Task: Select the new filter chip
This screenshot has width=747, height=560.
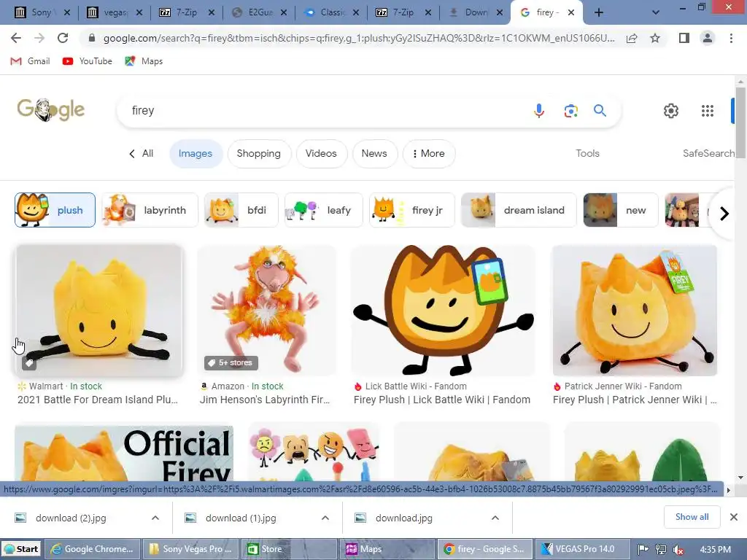Action: 621,210
